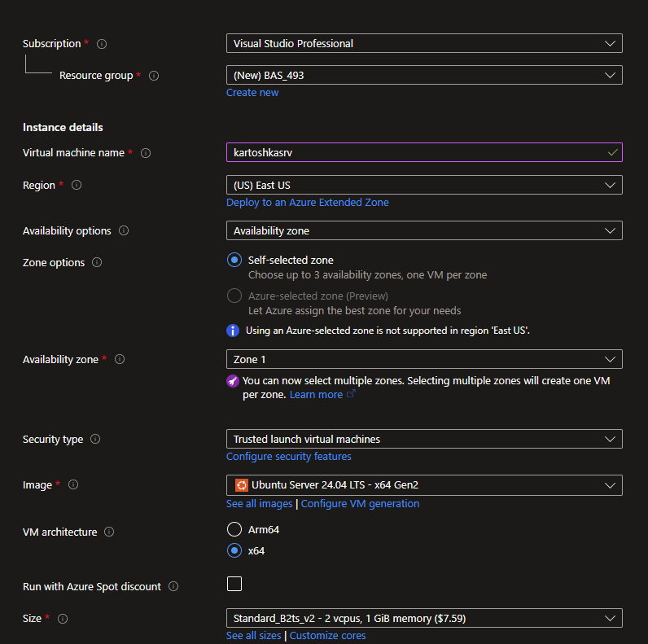Click info icon next to Region

coord(77,185)
